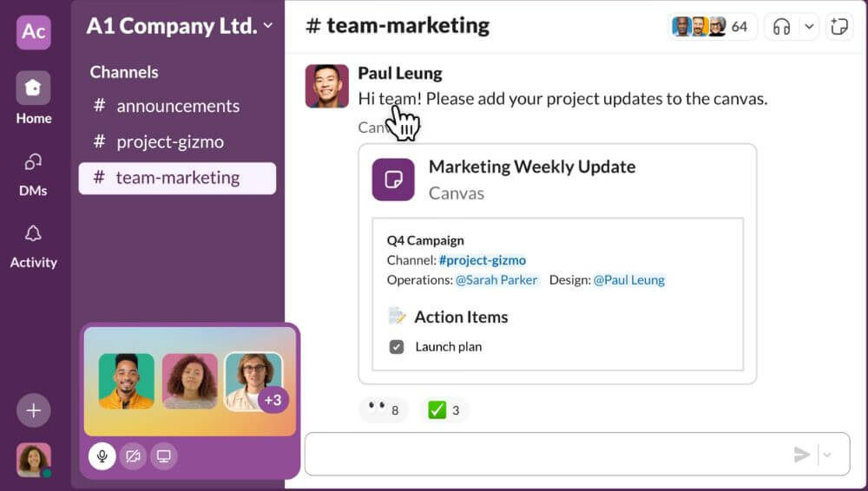Follow the #project-gizmo link in the canvas
Screen dimensions: 868x491
point(482,260)
